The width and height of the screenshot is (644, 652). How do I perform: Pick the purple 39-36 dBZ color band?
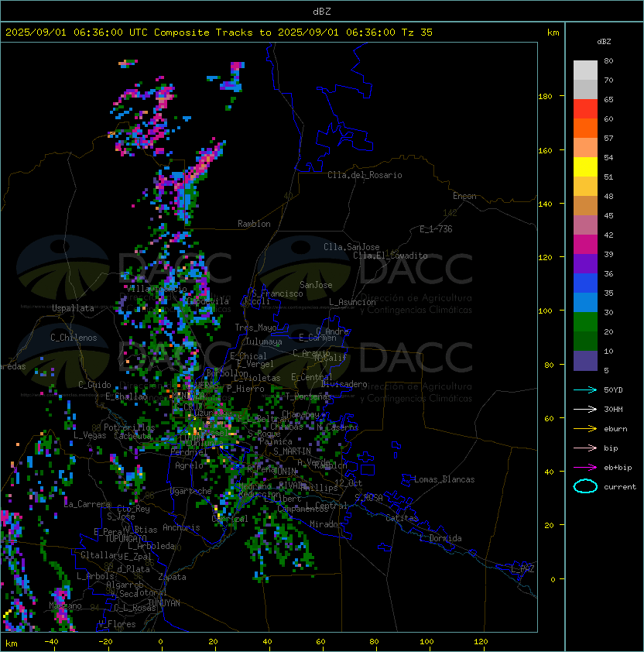tap(585, 263)
